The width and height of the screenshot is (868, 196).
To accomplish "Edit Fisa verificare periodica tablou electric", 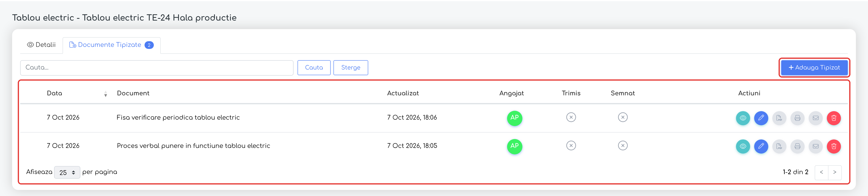I will click(761, 118).
